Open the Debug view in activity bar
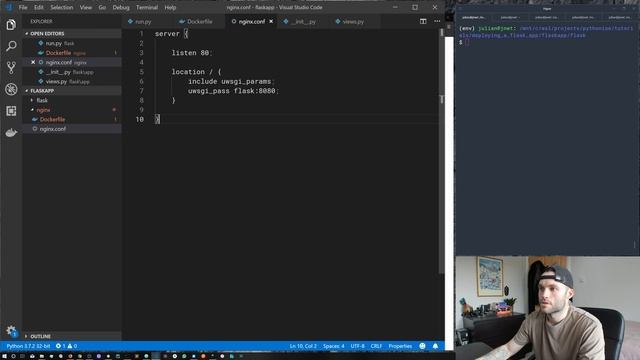 pyautogui.click(x=11, y=89)
